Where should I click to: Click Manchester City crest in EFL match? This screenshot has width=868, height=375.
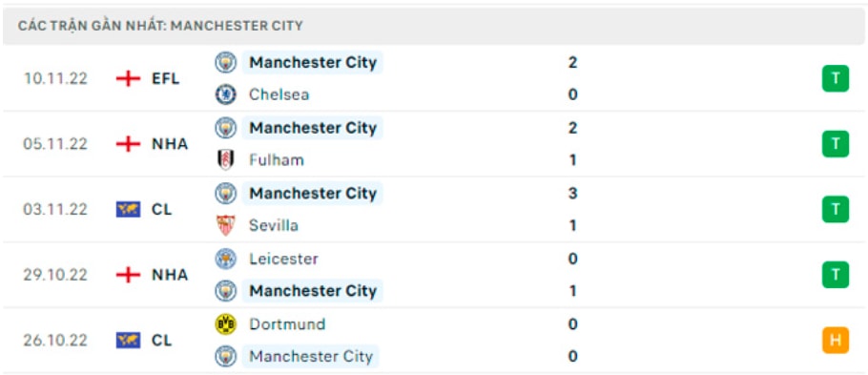(226, 63)
